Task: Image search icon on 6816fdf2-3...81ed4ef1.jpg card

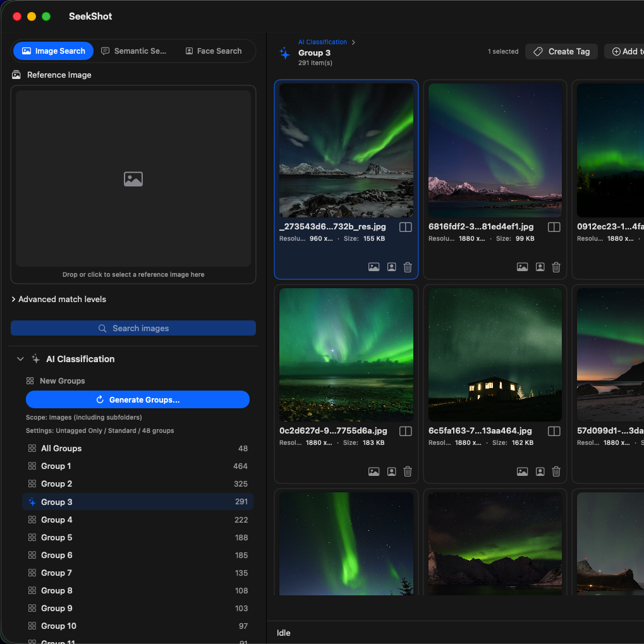Action: 522,267
